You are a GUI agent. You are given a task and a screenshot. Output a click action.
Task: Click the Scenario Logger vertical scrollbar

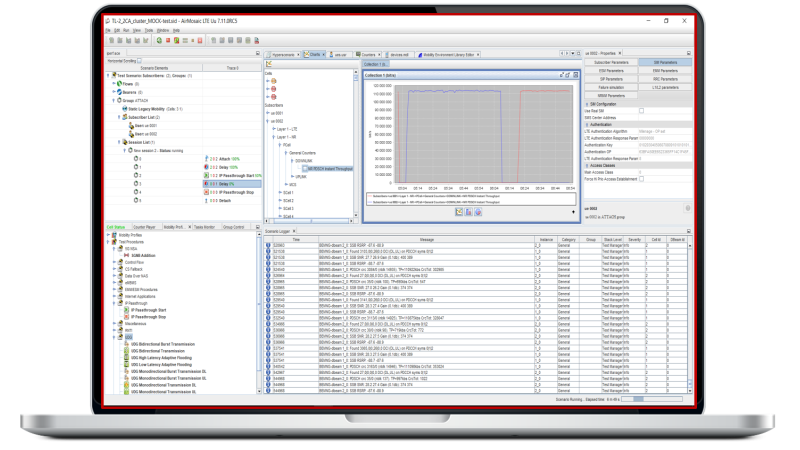pos(690,317)
